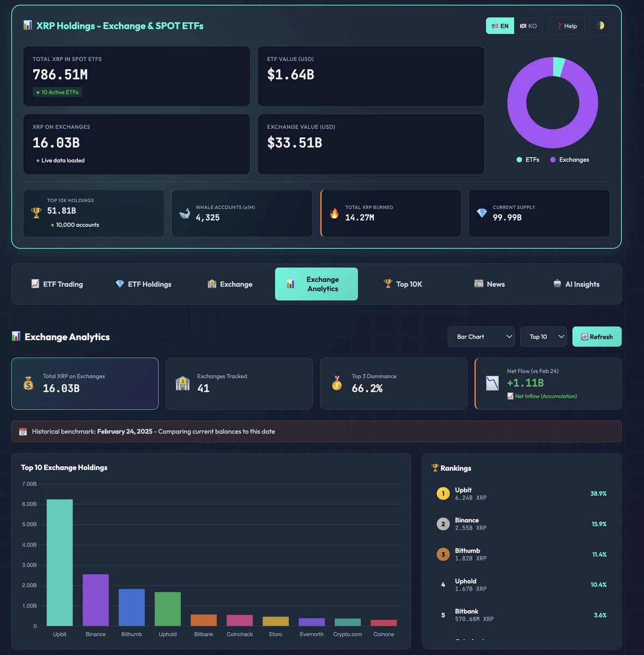644x655 pixels.
Task: Click the medal icon on Top 3 Dominance card
Action: (337, 383)
